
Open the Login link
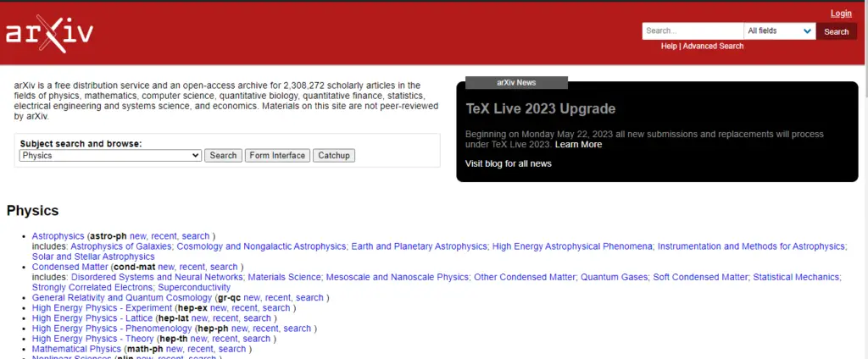841,14
